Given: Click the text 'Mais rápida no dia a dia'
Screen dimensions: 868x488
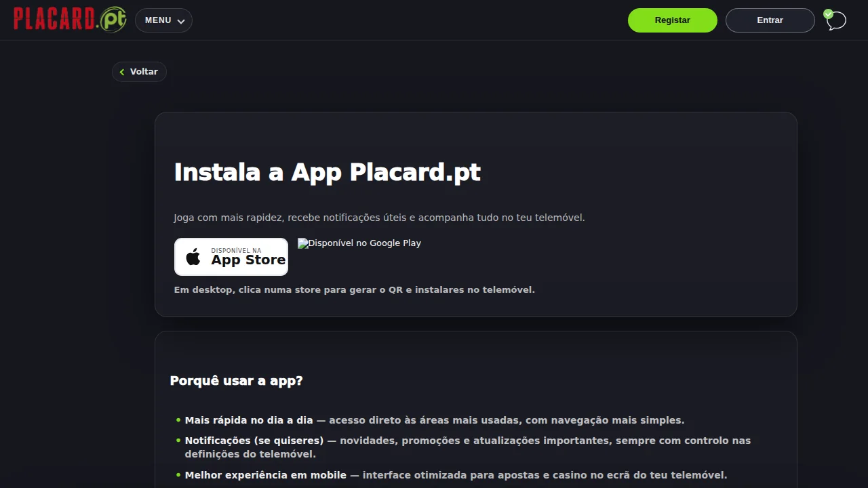Looking at the screenshot, I should click(x=249, y=420).
